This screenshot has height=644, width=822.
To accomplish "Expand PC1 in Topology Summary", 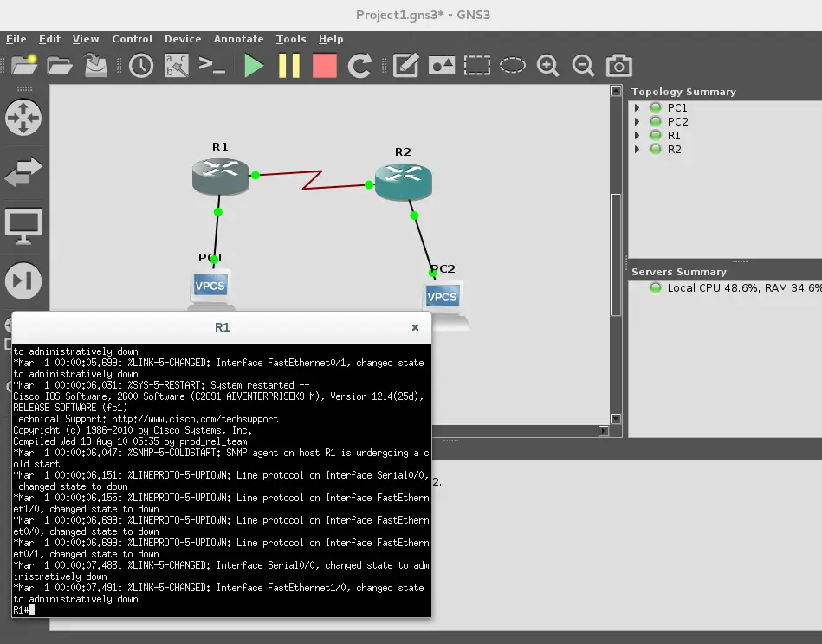I will [638, 108].
